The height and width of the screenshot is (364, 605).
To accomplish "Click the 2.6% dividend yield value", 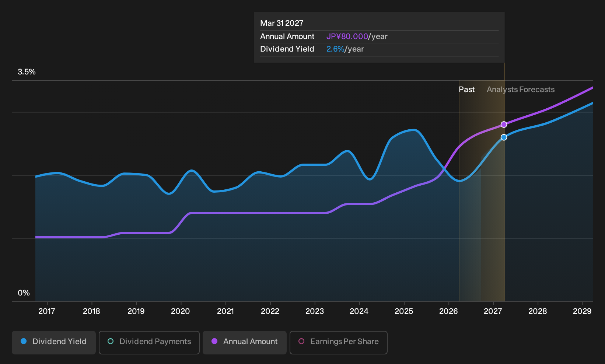I will (x=335, y=49).
